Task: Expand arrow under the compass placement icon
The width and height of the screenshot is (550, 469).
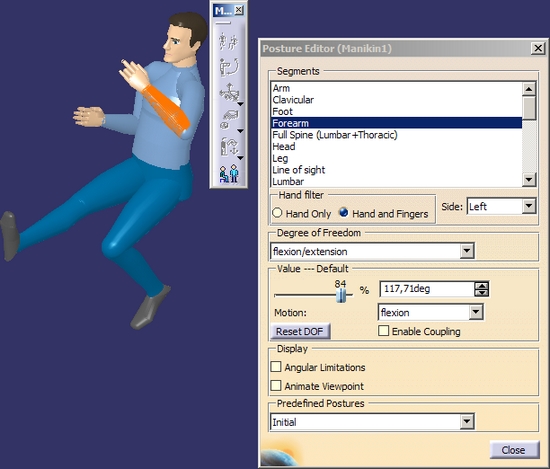Action: click(x=240, y=104)
